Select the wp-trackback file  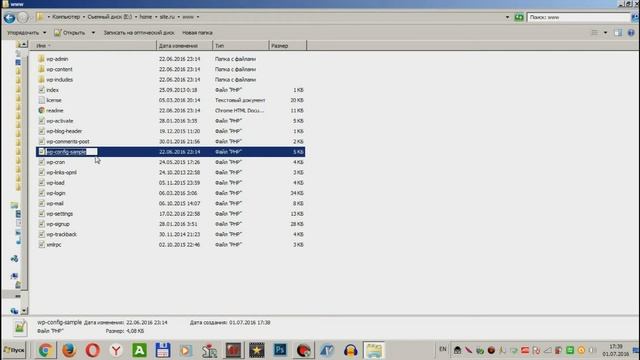170,234
